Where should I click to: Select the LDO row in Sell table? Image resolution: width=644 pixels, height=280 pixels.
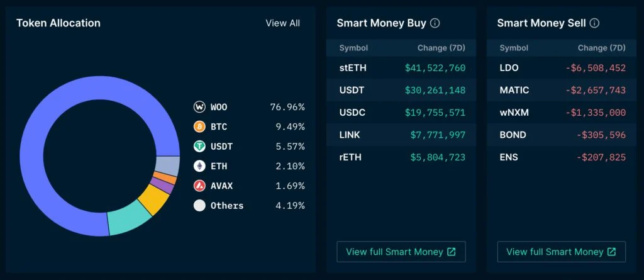click(x=562, y=67)
